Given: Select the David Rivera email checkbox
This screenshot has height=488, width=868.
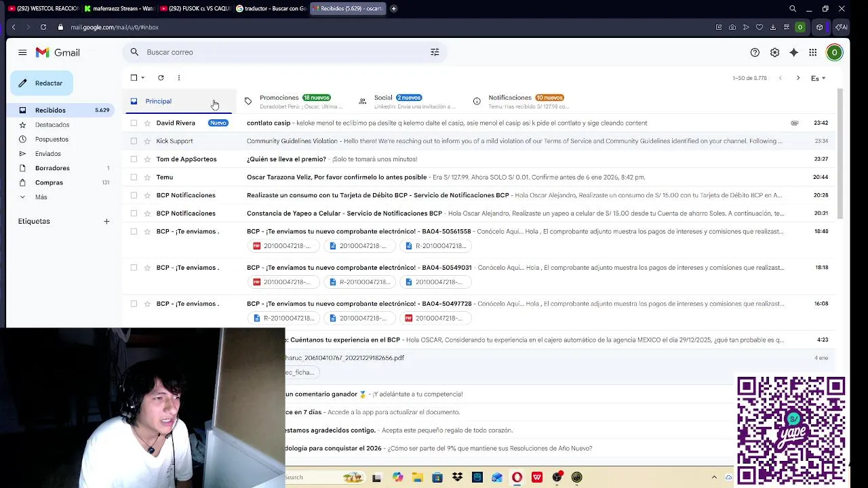Looking at the screenshot, I should (134, 123).
